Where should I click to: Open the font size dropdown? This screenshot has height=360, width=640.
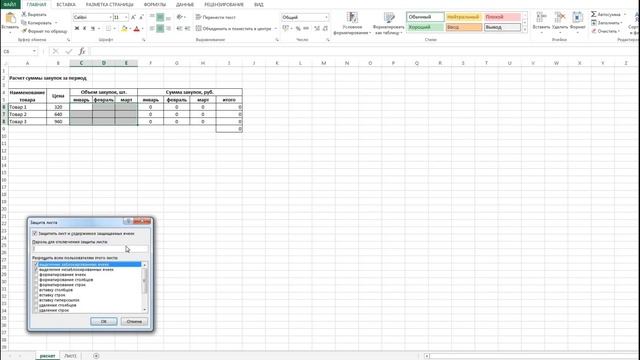pos(126,17)
